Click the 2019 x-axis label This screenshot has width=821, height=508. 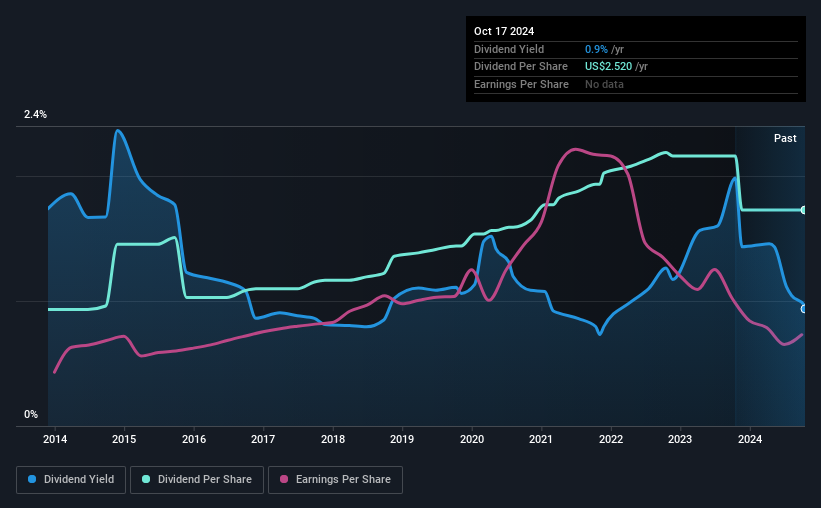(402, 439)
